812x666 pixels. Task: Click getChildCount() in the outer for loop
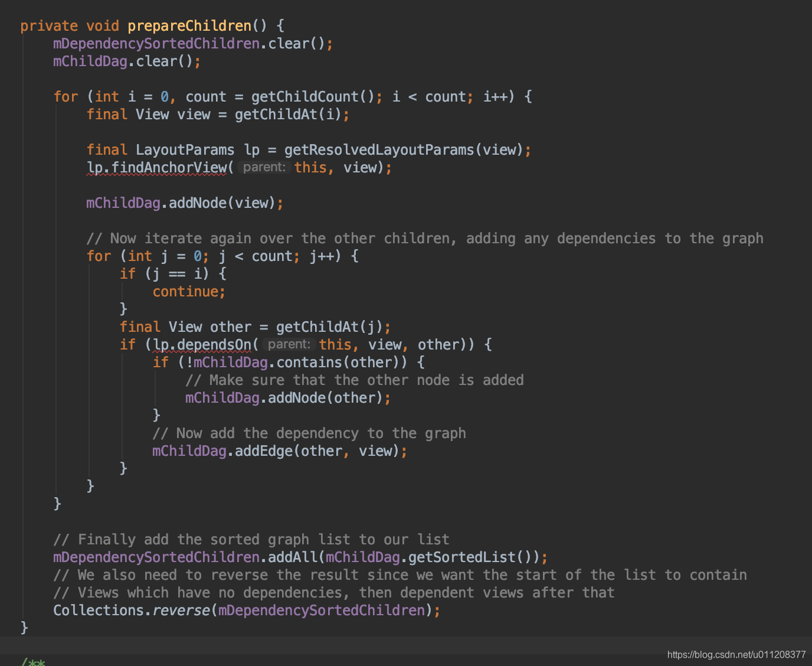point(313,97)
